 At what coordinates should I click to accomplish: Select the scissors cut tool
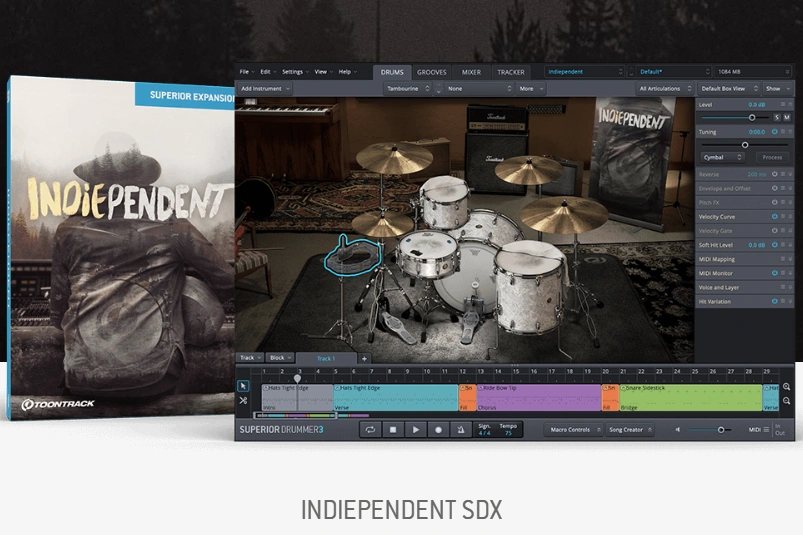coord(243,400)
